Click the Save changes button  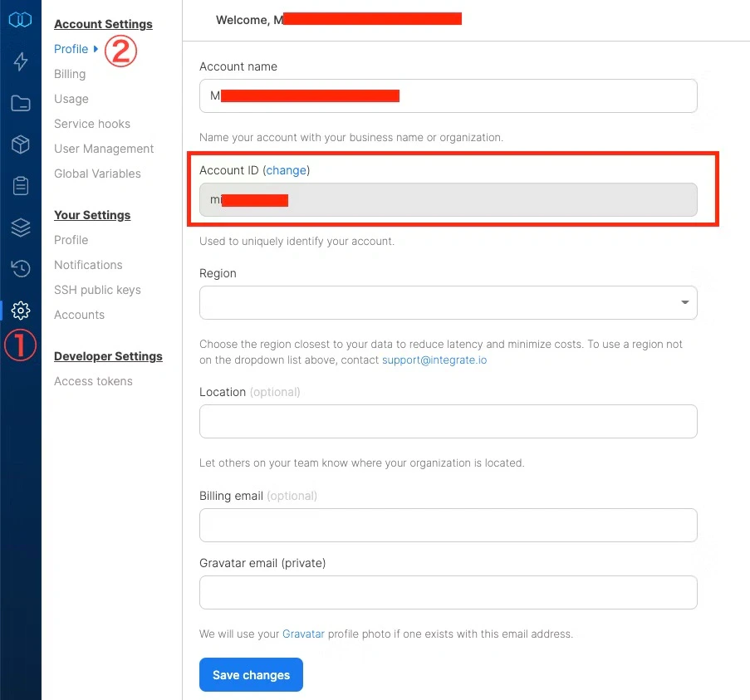coord(251,674)
